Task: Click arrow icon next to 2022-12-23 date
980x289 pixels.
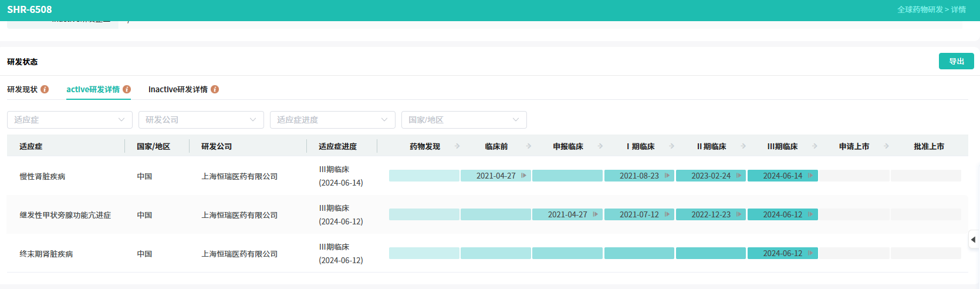Action: (739, 214)
